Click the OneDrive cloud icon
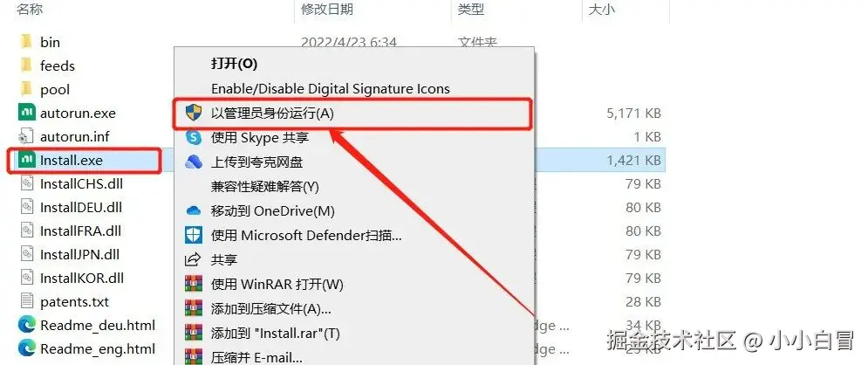868x365 pixels. [193, 210]
